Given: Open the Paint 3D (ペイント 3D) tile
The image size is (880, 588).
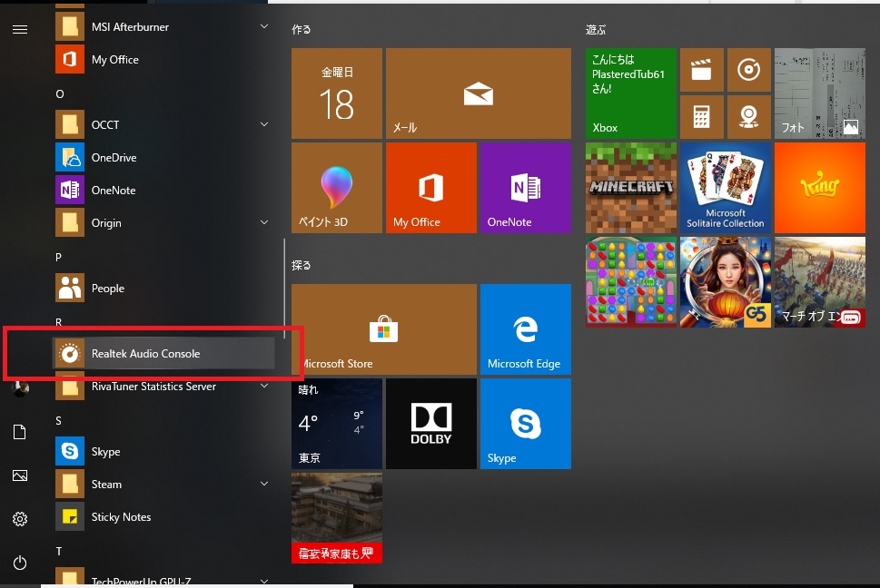Looking at the screenshot, I should (x=337, y=188).
